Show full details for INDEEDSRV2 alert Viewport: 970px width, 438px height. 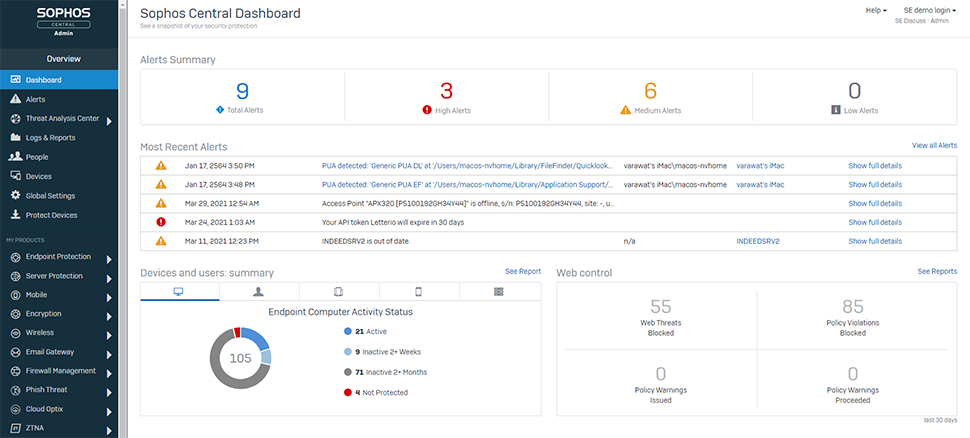click(875, 241)
